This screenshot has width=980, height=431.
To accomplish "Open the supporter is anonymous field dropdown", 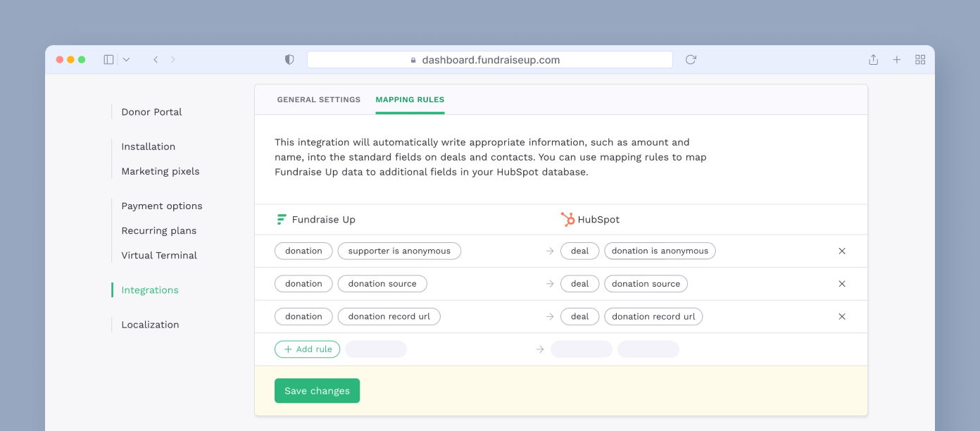I will [x=399, y=251].
